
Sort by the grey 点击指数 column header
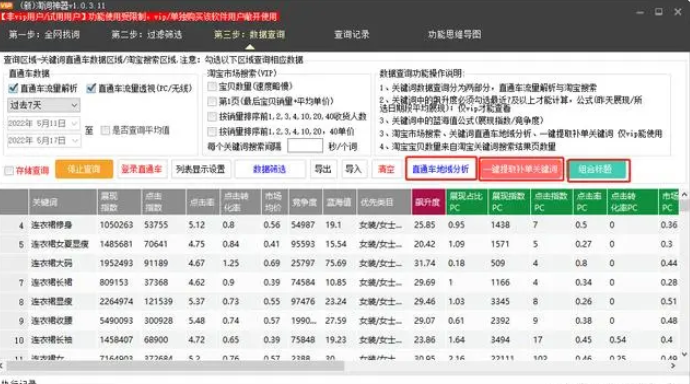[x=164, y=202]
